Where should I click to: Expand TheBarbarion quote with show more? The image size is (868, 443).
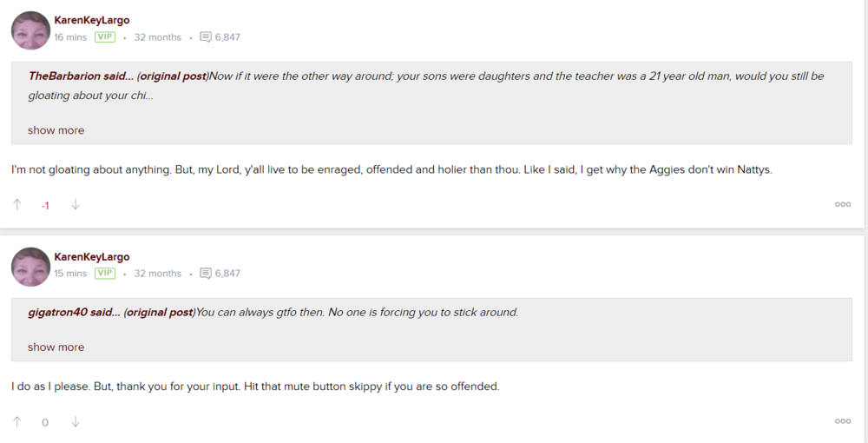click(x=56, y=130)
